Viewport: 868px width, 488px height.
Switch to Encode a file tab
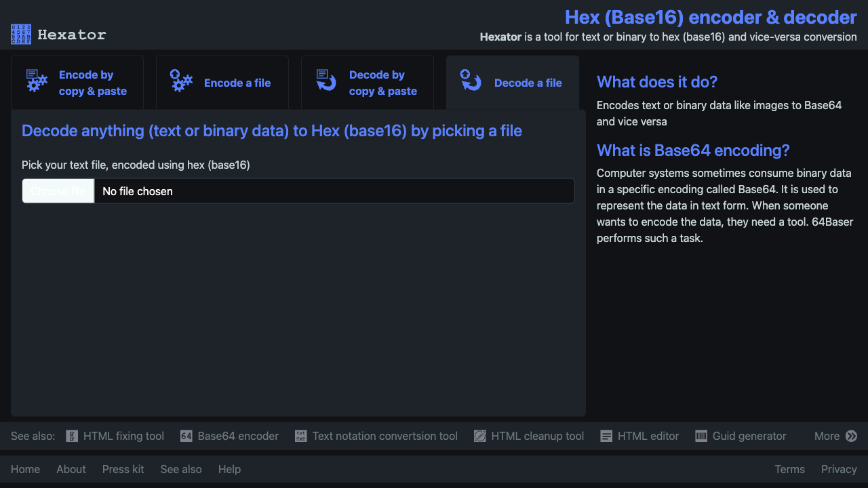click(222, 83)
